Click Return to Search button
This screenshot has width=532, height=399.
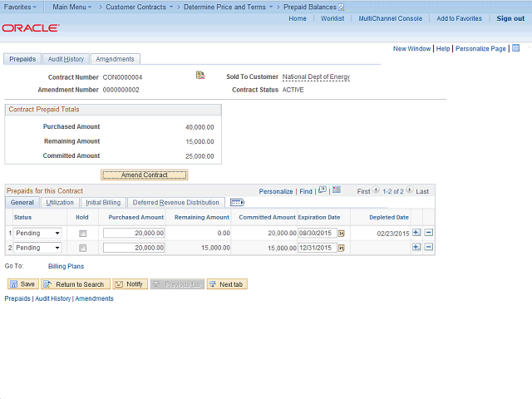[76, 284]
